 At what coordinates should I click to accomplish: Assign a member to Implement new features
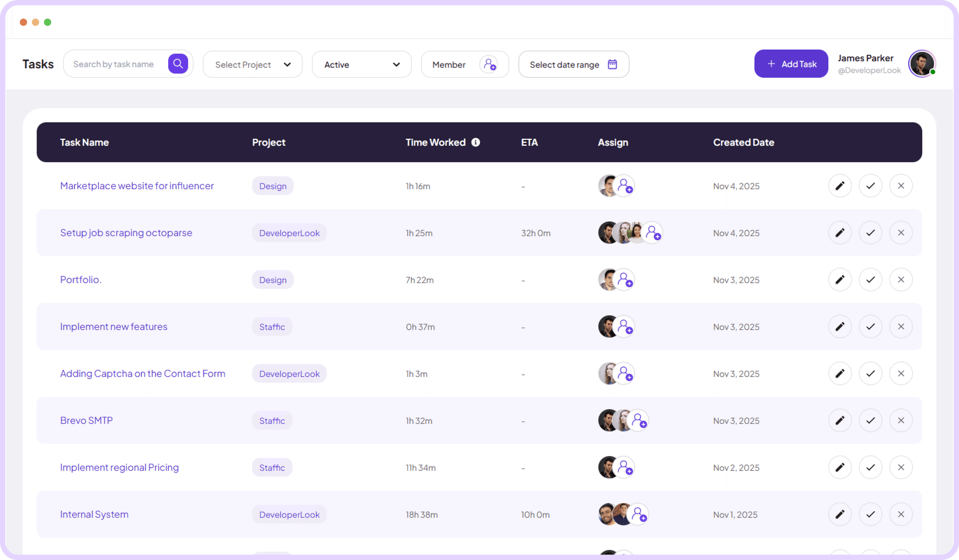pyautogui.click(x=626, y=326)
